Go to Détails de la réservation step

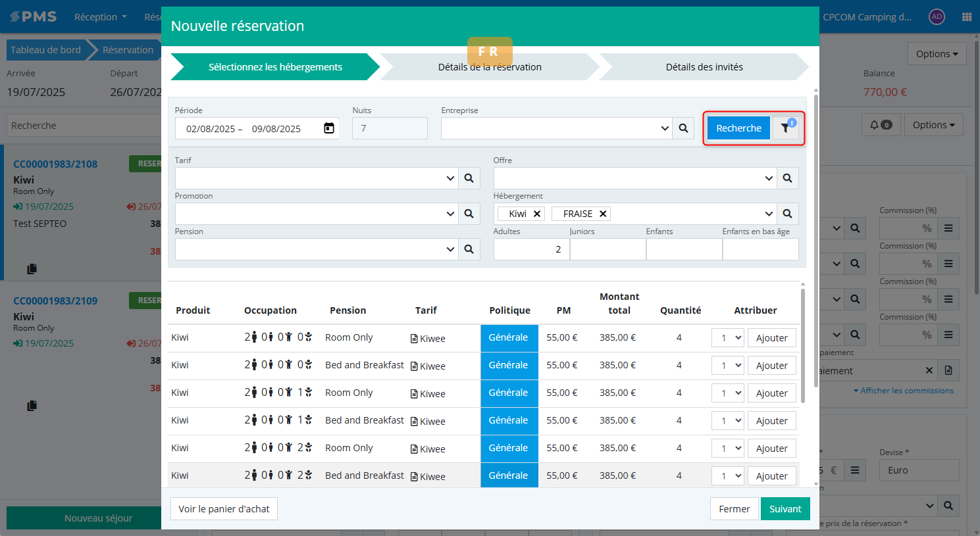[x=490, y=67]
